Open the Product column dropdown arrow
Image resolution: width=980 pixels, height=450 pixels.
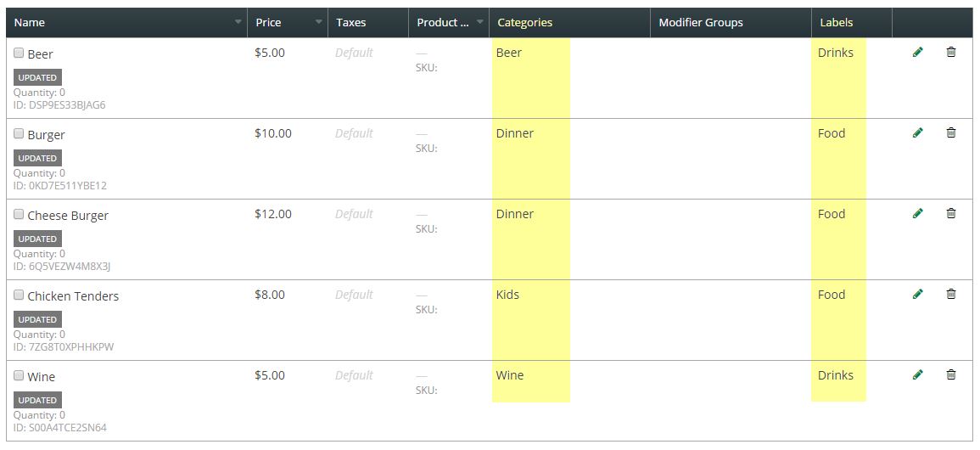click(x=480, y=22)
